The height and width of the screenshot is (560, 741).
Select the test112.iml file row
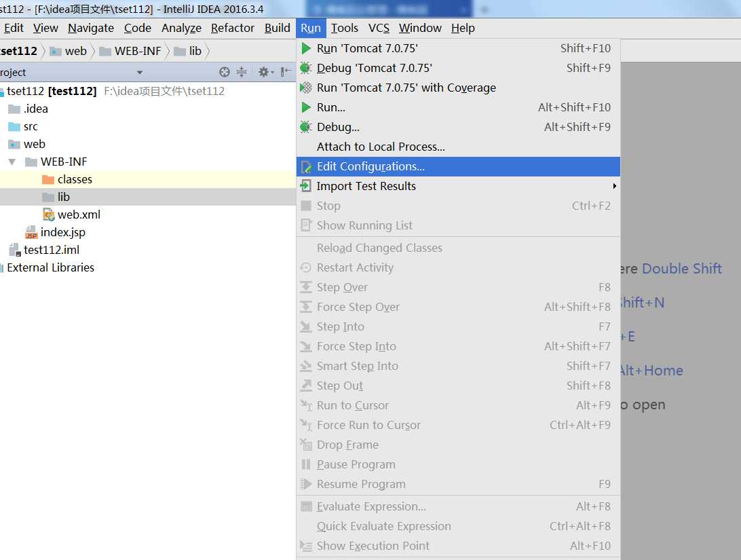click(x=147, y=250)
